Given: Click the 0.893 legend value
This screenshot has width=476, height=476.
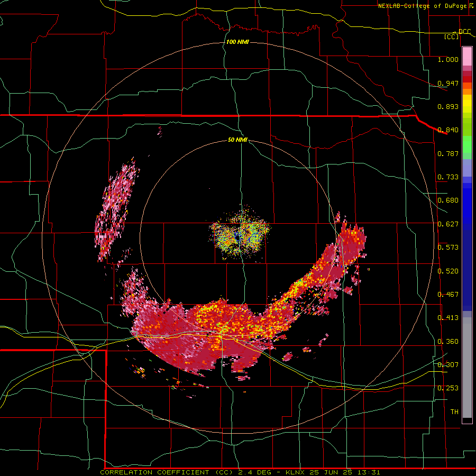Looking at the screenshot, I should pyautogui.click(x=448, y=106).
